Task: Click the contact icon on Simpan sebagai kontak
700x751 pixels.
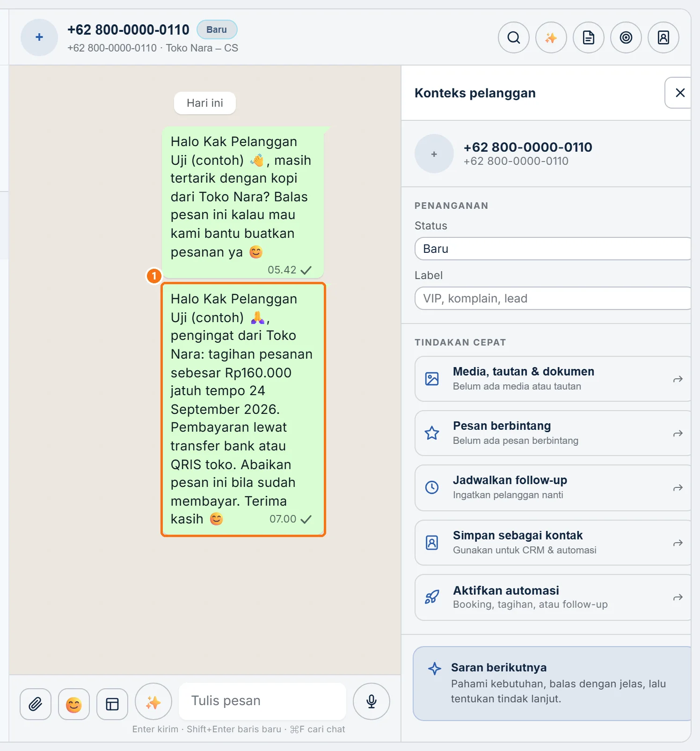Action: click(x=432, y=543)
